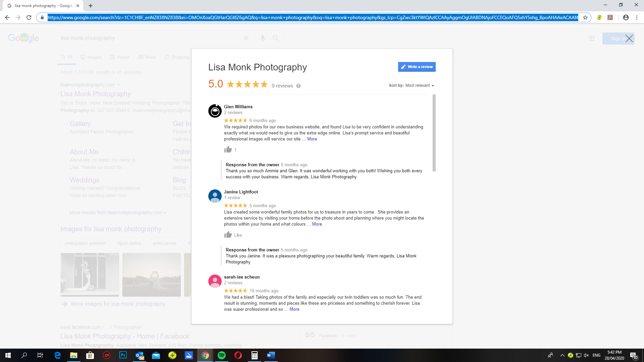Click the PDF extension icon in toolbar
Image resolution: width=644 pixels, height=362 pixels.
tap(610, 17)
